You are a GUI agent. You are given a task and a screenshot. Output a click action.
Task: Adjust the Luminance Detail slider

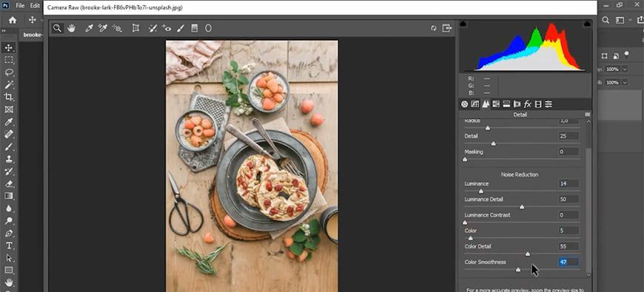(x=522, y=207)
